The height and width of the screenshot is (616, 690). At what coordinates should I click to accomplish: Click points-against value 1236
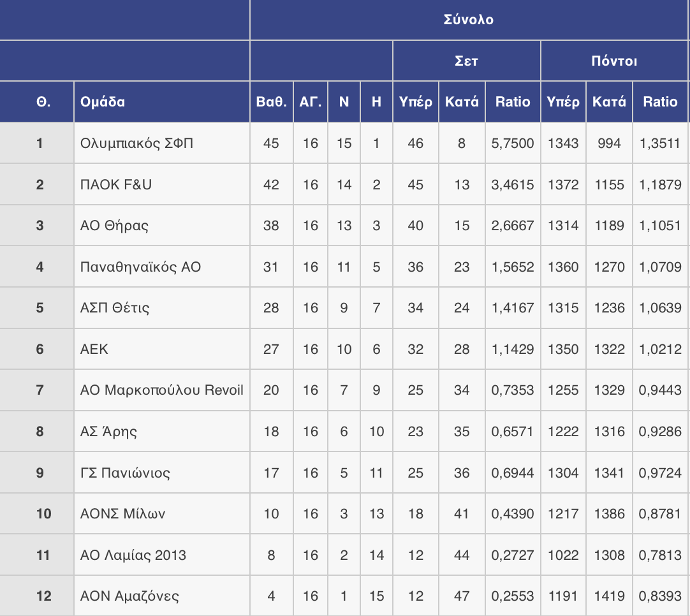click(x=610, y=307)
